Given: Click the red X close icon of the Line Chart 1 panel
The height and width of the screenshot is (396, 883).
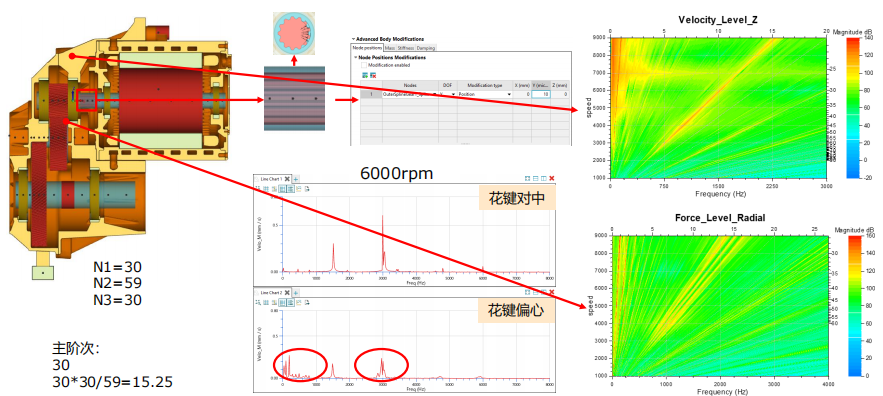Looking at the screenshot, I should [551, 179].
